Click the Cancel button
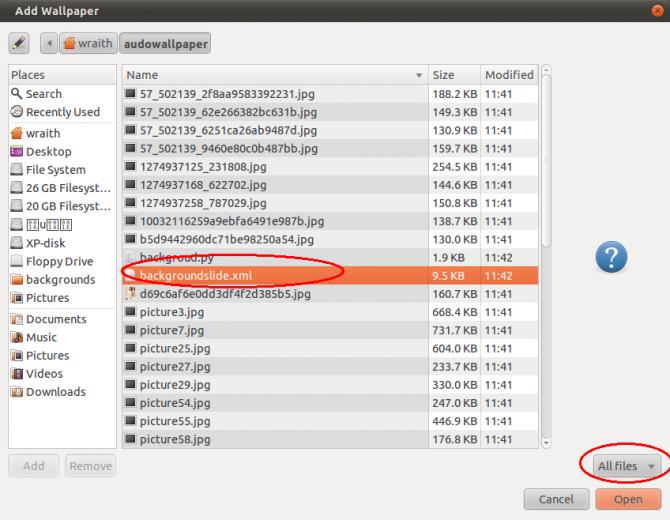The image size is (670, 520). click(x=556, y=499)
